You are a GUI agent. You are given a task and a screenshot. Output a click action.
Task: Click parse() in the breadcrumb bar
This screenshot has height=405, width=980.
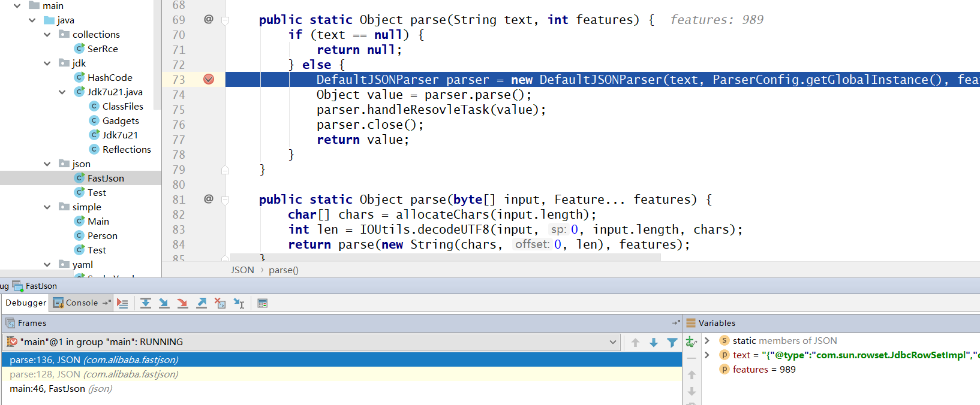tap(284, 270)
